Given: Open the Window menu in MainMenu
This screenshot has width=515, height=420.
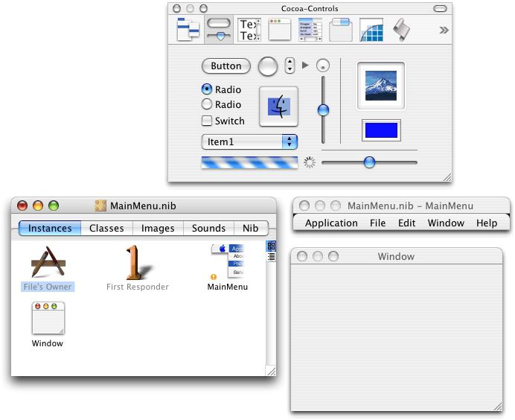Looking at the screenshot, I should click(x=446, y=223).
